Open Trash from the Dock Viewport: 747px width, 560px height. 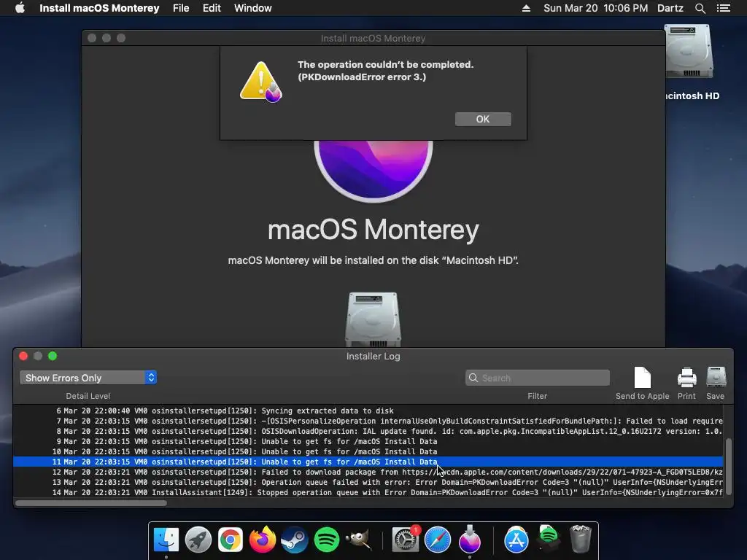point(580,539)
